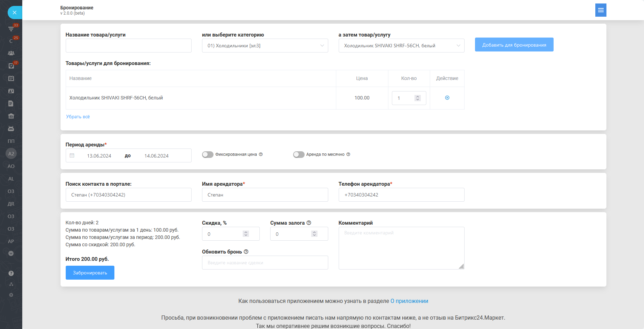Screen dimensions: 644x329
Task: Enable the "Фиксированная цена" toggle
Action: point(208,154)
